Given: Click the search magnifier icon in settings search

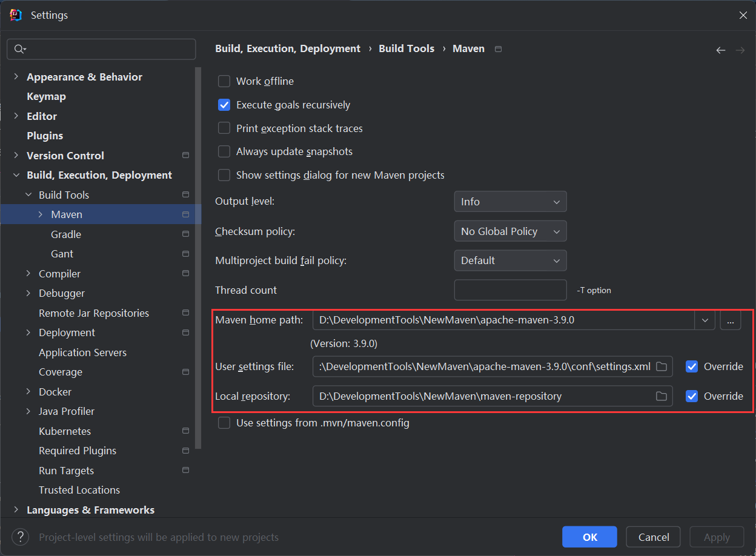Looking at the screenshot, I should pos(19,49).
